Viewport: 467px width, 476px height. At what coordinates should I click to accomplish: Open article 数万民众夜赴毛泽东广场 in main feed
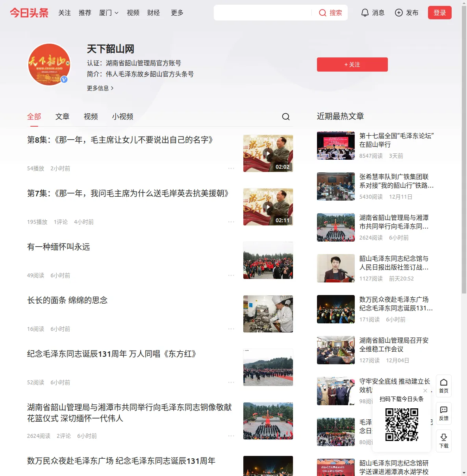pos(121,461)
